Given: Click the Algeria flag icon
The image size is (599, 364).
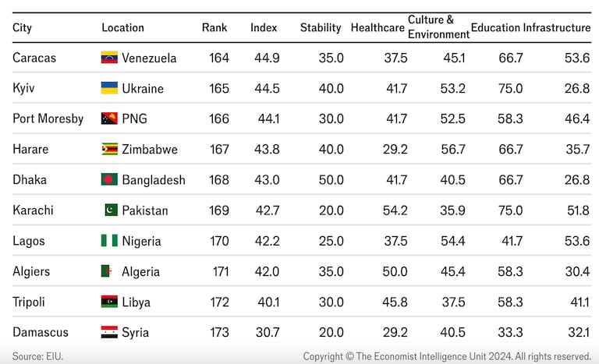Looking at the screenshot, I should pos(109,271).
